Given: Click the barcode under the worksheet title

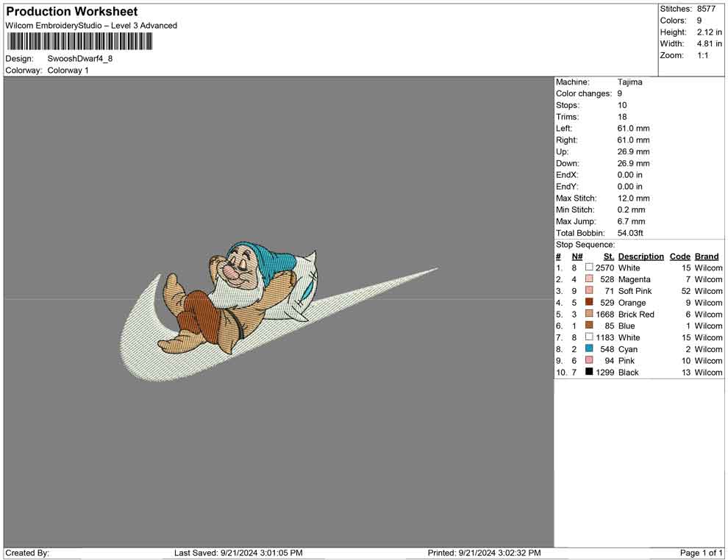Looking at the screenshot, I should tap(79, 42).
